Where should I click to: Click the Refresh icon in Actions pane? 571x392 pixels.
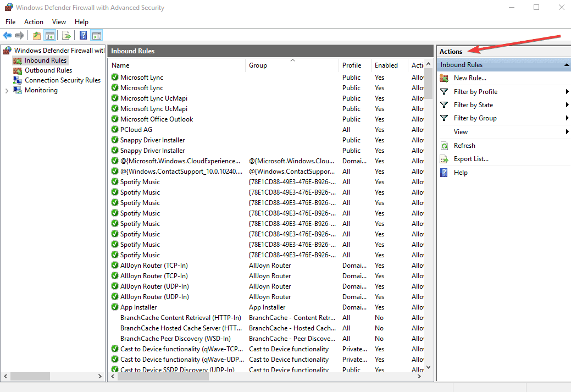coord(444,146)
